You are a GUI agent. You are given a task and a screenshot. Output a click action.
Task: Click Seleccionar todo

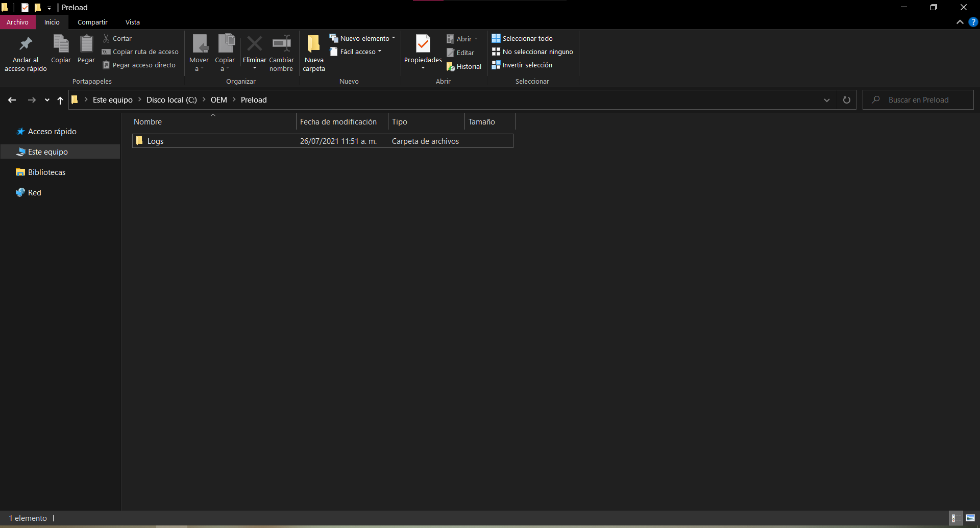click(x=522, y=38)
